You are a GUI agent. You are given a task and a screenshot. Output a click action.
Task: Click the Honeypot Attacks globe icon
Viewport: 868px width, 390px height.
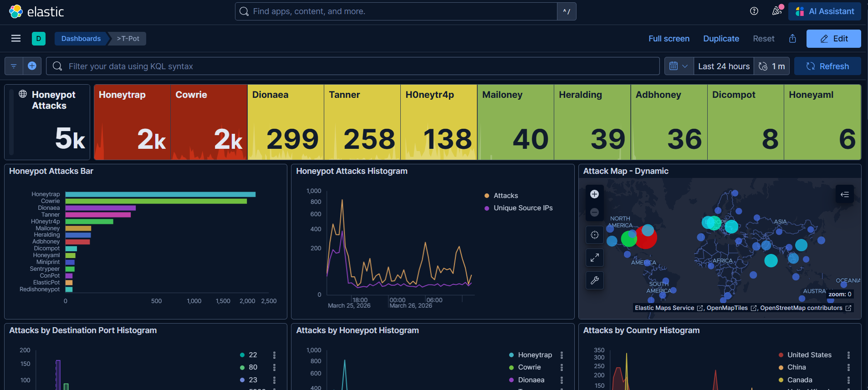click(23, 94)
